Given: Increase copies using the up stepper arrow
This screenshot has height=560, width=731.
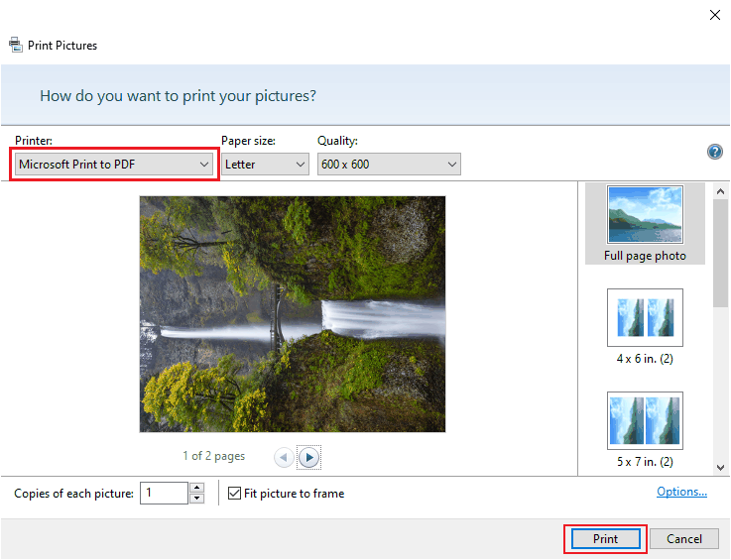Looking at the screenshot, I should tap(196, 488).
